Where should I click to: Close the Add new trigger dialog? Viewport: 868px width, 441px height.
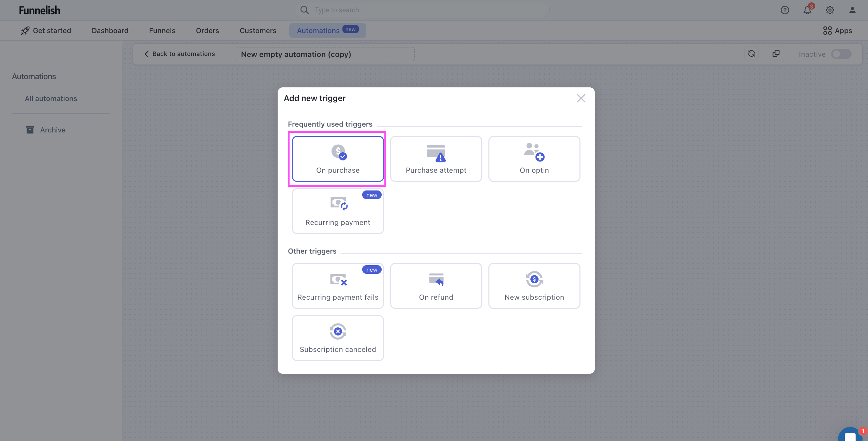(581, 98)
